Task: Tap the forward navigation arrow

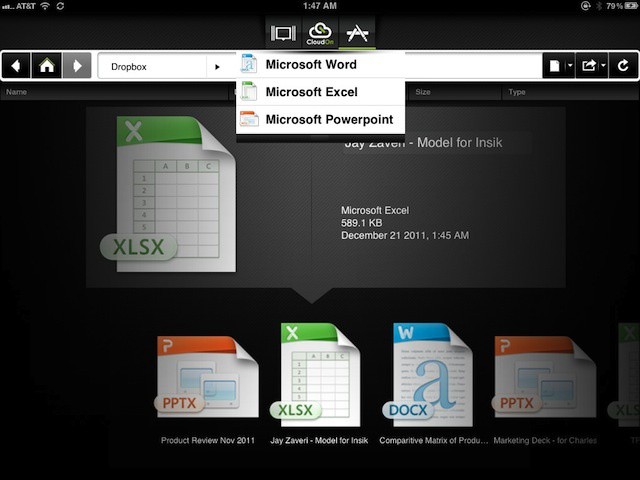Action: tap(76, 67)
